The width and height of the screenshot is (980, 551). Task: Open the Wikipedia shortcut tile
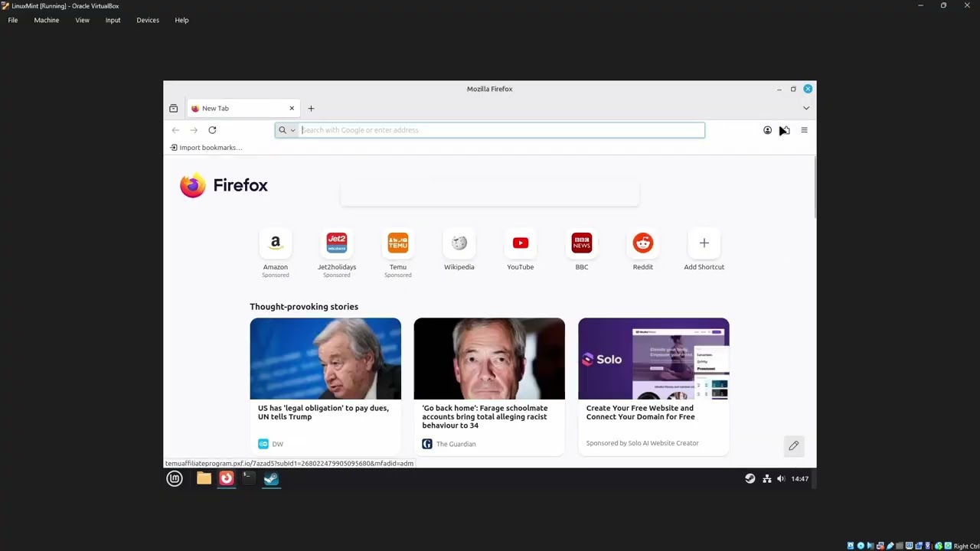pyautogui.click(x=459, y=243)
